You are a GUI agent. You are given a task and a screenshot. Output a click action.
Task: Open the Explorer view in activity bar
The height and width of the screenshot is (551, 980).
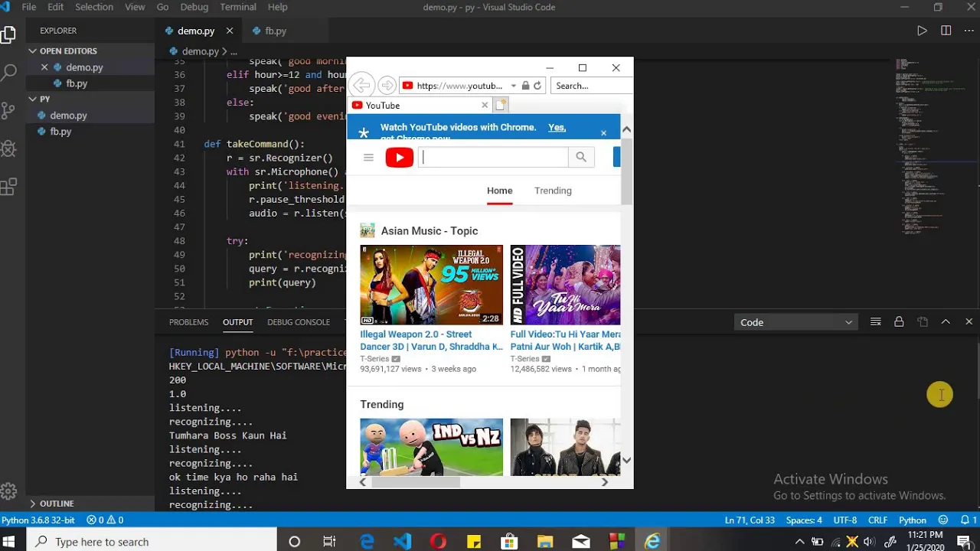coord(8,34)
